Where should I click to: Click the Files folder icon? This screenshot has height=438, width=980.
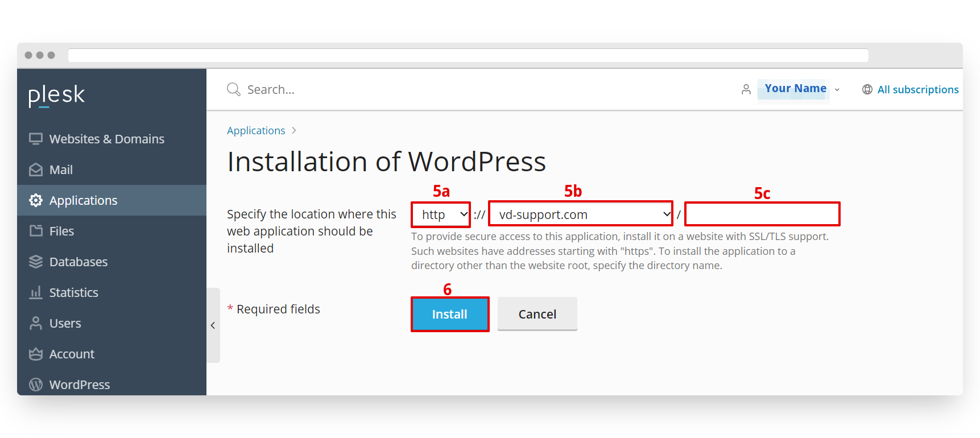click(x=36, y=231)
